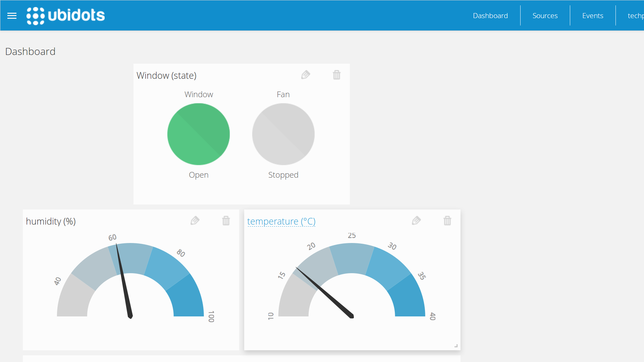This screenshot has width=644, height=362.
Task: Click the edit pencil icon on temperature widget
Action: [417, 221]
